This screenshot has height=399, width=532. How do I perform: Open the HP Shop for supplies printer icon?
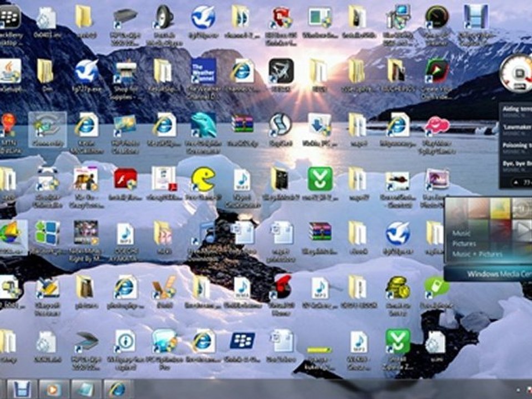[125, 72]
